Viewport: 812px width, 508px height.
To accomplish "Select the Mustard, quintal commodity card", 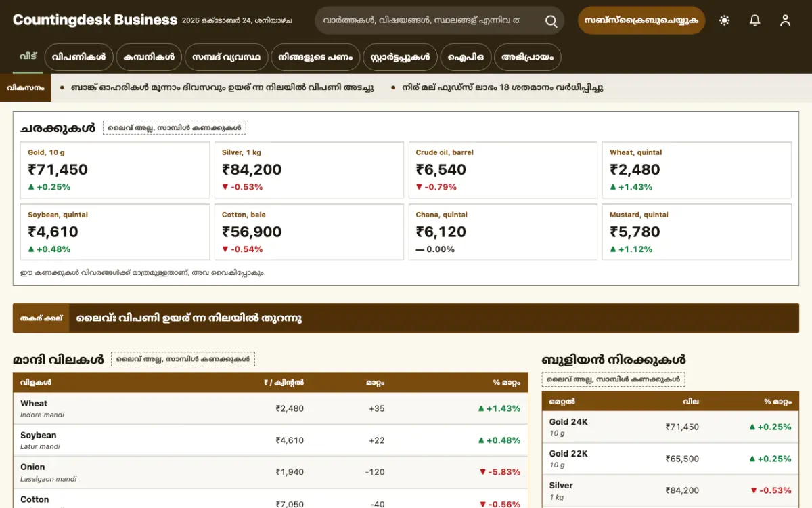I will point(697,232).
